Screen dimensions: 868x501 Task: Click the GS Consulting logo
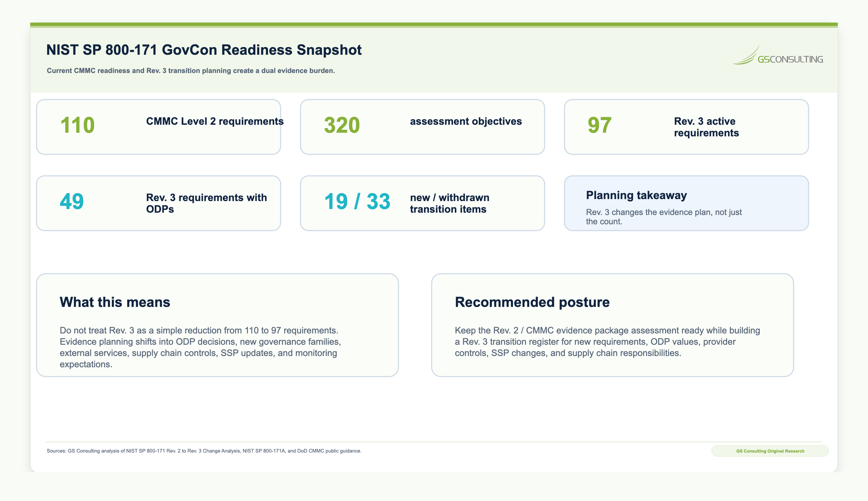[777, 55]
